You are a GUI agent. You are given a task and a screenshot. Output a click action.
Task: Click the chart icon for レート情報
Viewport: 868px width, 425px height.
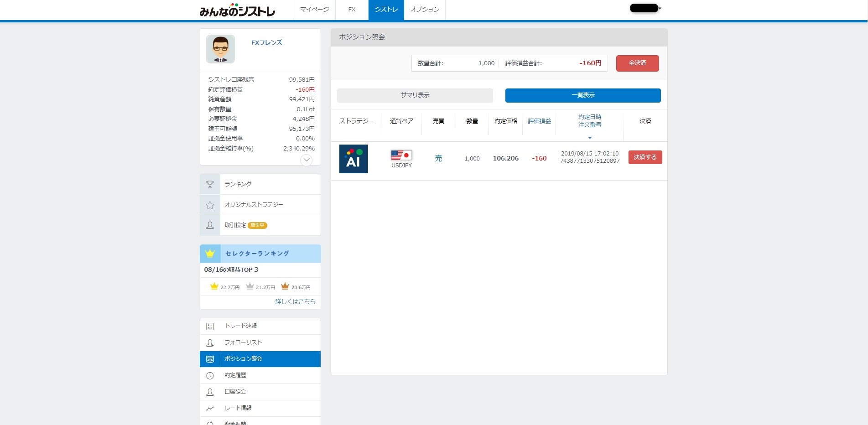210,409
